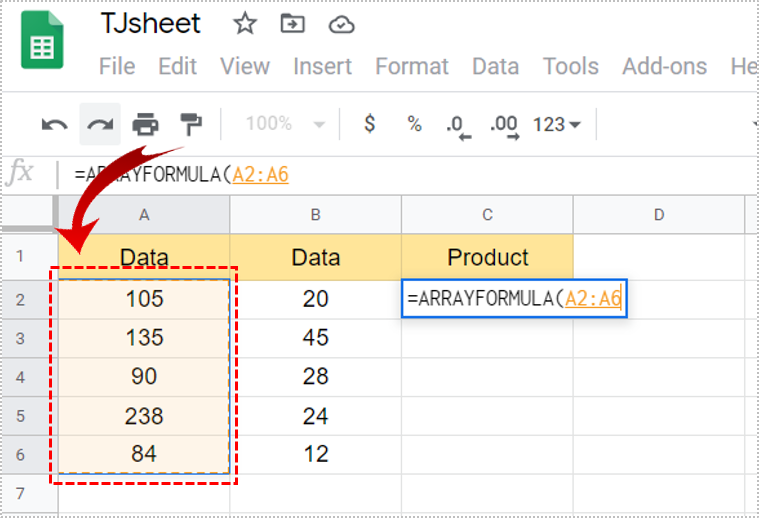
Task: Check the cloud save status icon
Action: point(341,24)
